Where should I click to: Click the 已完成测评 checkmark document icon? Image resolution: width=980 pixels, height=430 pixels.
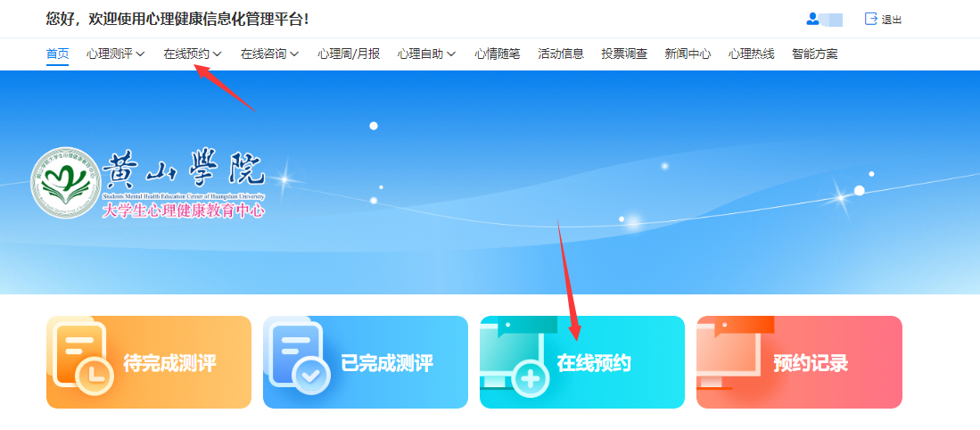[299, 360]
